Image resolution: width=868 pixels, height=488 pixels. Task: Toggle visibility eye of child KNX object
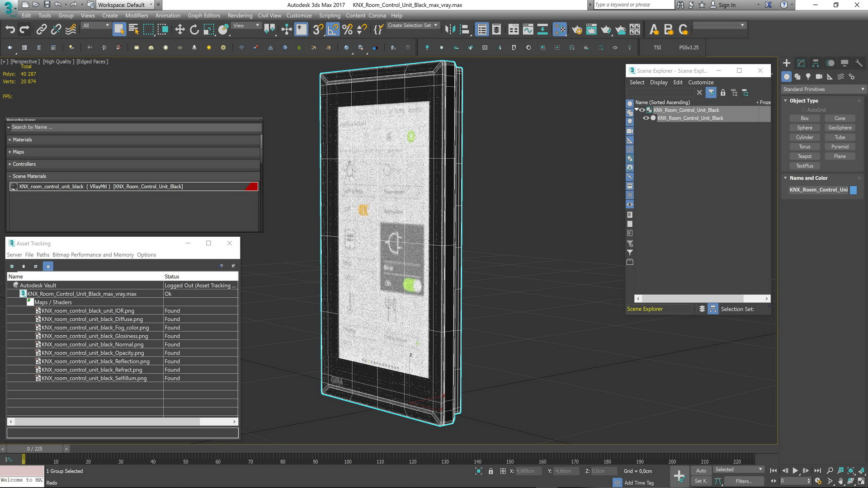pyautogui.click(x=646, y=118)
